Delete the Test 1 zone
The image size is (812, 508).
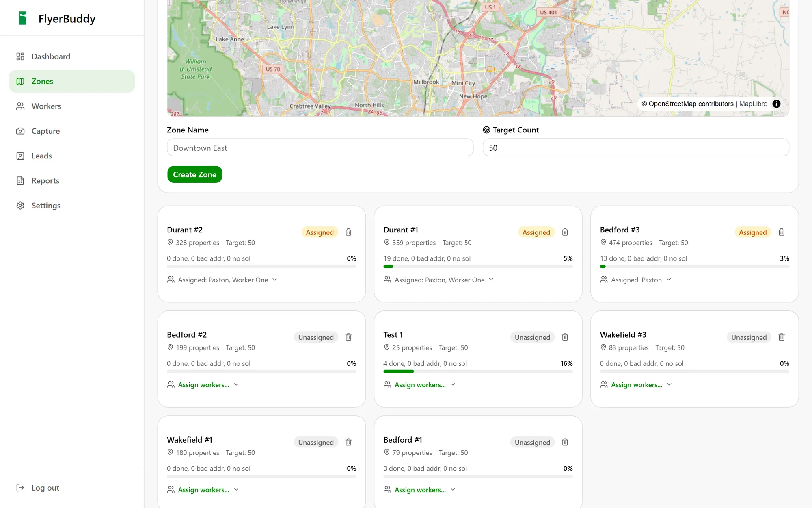pyautogui.click(x=565, y=337)
